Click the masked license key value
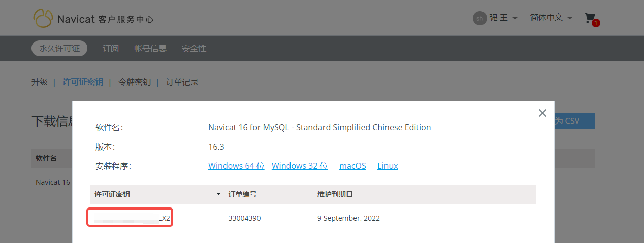 pyautogui.click(x=131, y=218)
